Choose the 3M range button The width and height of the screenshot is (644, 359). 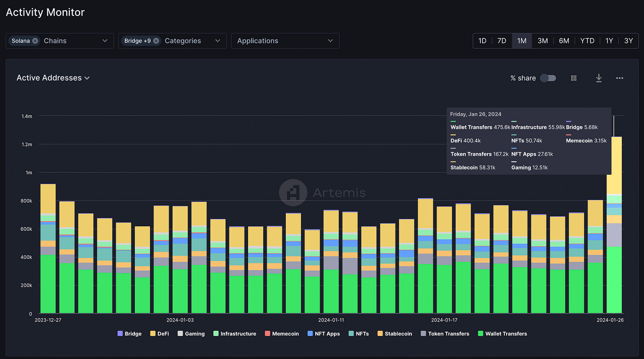pyautogui.click(x=543, y=41)
